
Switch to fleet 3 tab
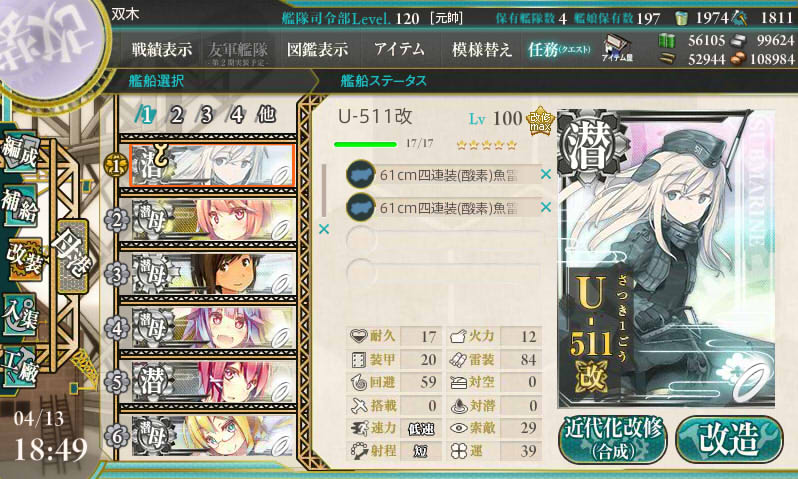coord(206,116)
